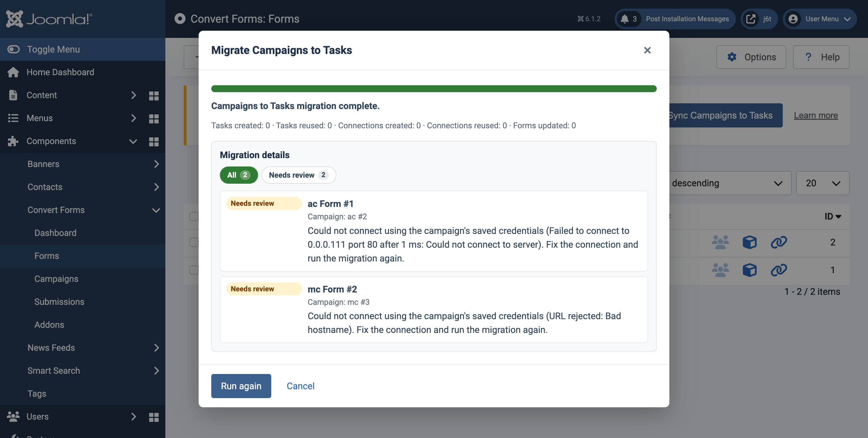Check the checkbox for row ID 2

pos(194,242)
